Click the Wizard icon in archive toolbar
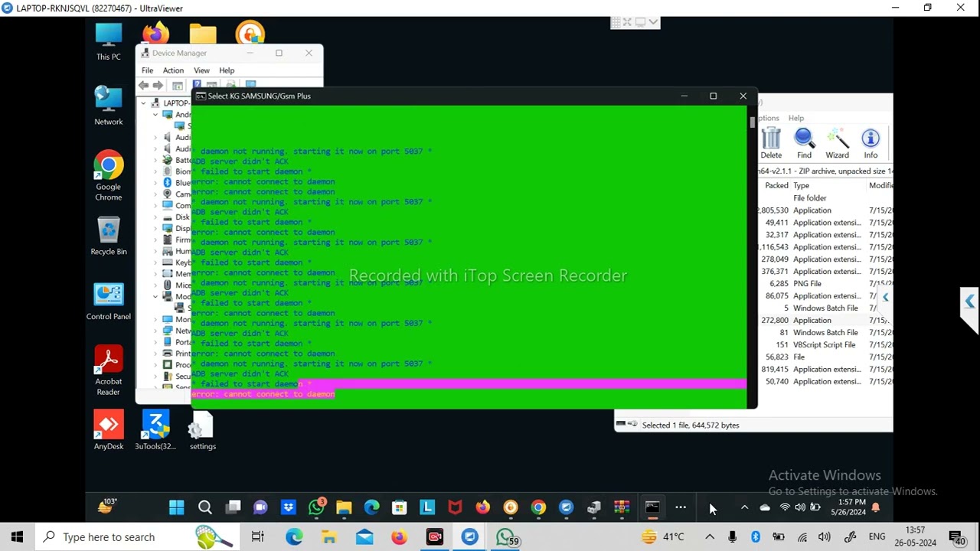Screen dimensions: 980x551 [837, 143]
